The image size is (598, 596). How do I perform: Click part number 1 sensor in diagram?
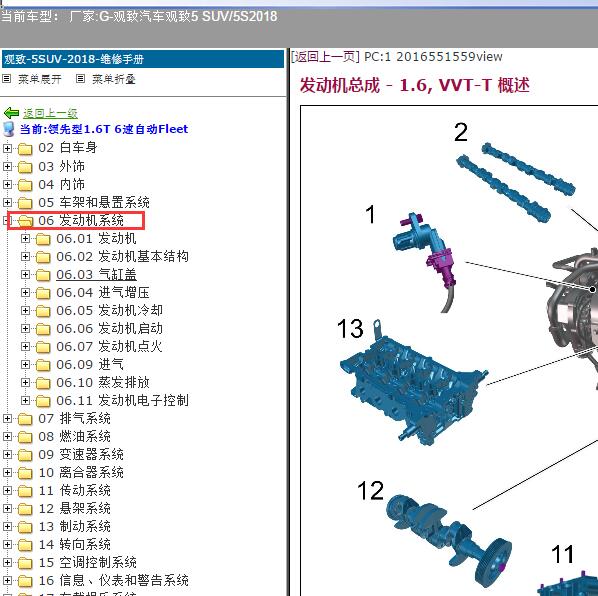[x=425, y=262]
